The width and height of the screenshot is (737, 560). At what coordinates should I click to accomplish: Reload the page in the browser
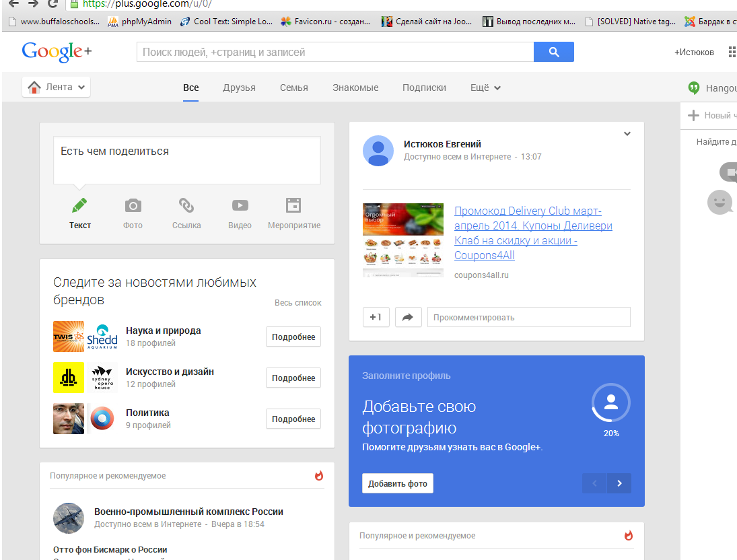click(x=52, y=4)
